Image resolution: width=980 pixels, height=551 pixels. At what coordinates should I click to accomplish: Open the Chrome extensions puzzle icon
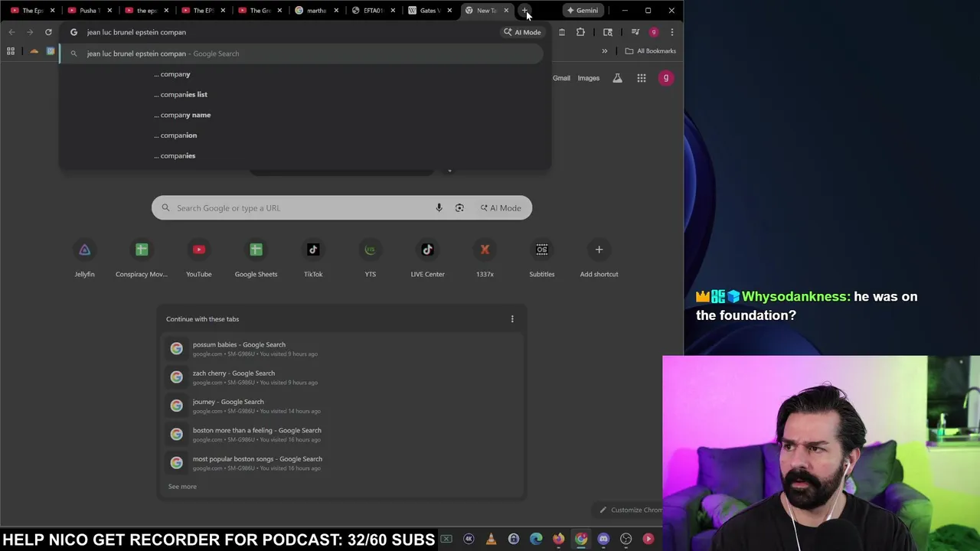tap(580, 32)
